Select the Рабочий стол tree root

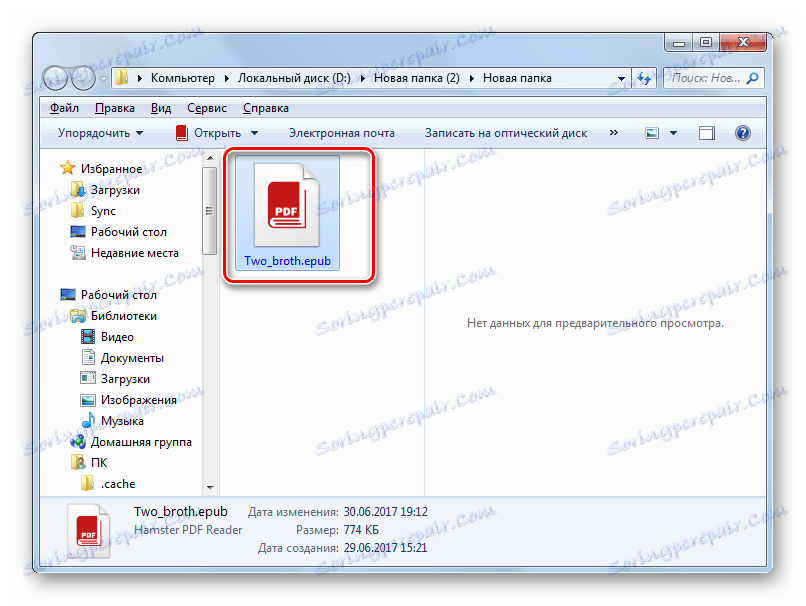coord(118,295)
